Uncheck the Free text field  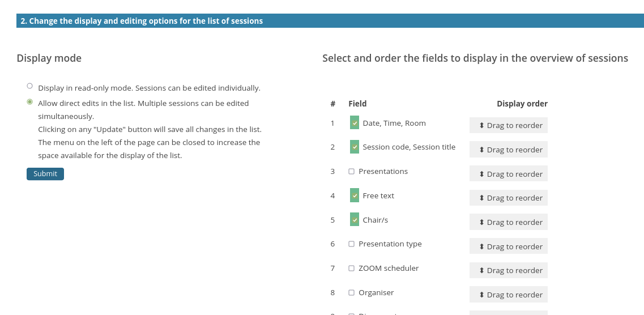pyautogui.click(x=355, y=195)
